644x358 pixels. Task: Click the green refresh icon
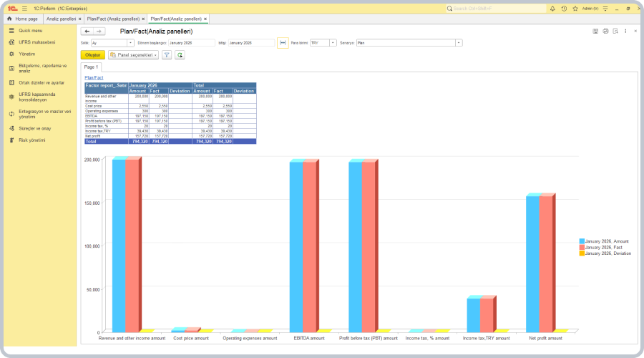click(180, 55)
